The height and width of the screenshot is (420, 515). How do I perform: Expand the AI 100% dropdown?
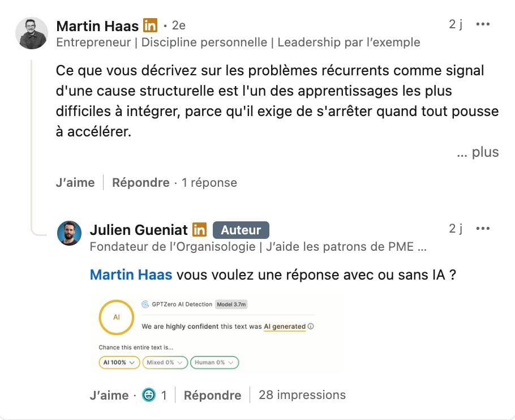pyautogui.click(x=119, y=362)
